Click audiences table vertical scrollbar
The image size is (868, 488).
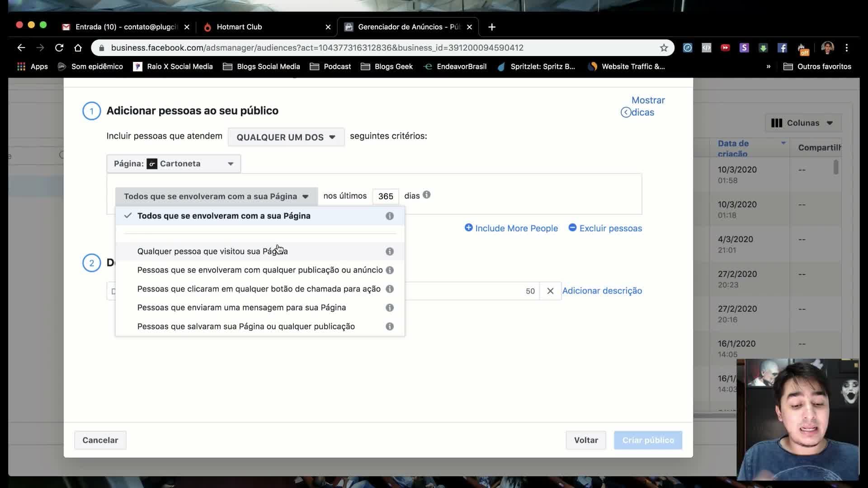click(836, 167)
